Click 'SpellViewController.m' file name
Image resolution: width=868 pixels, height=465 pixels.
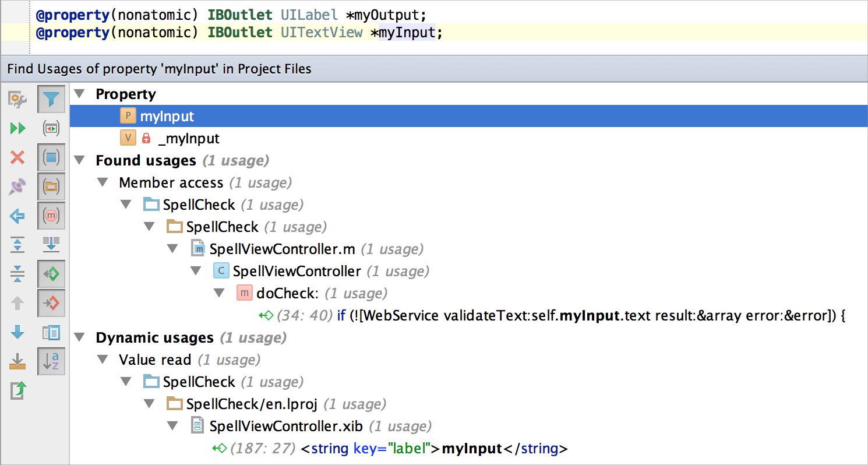pos(282,249)
